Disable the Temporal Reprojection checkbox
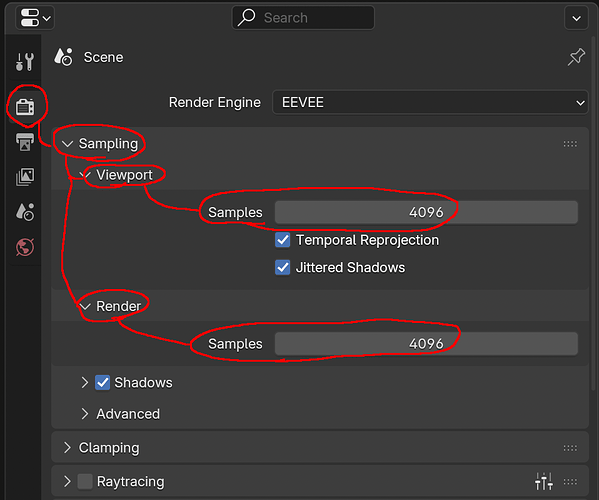Screen dimensions: 599x500 click(283, 240)
